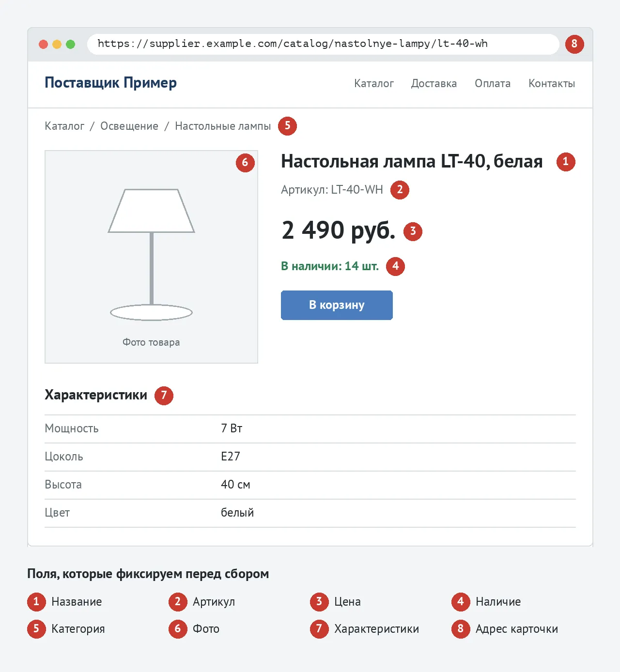
Task: Click the legend label Цена
Action: (x=347, y=602)
